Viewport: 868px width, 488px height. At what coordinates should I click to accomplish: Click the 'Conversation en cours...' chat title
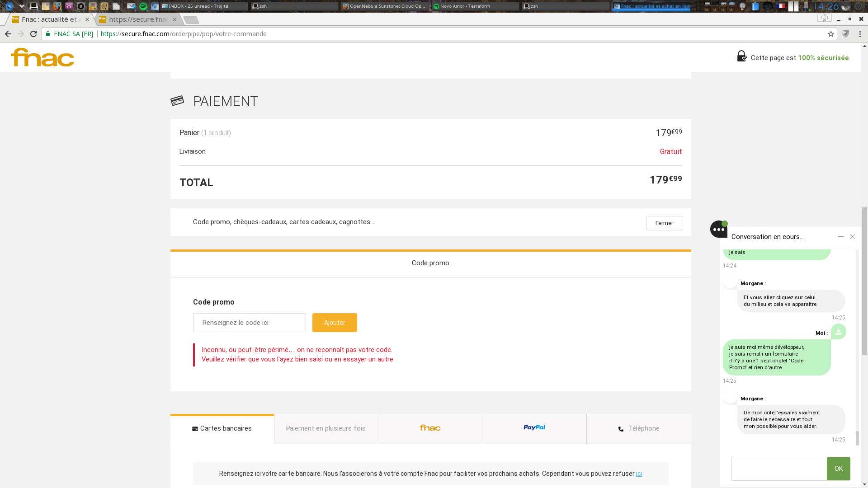pos(767,237)
